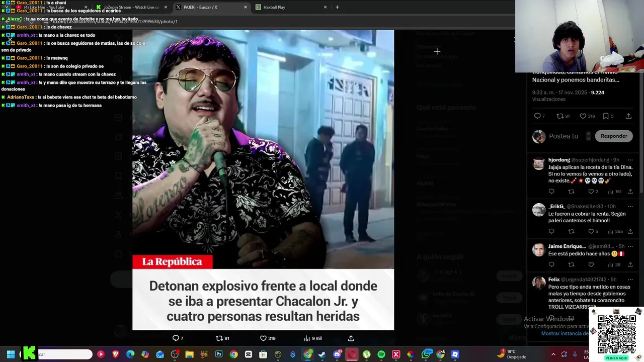The image size is (644, 362).
Task: Reply to photo via bottom comment icon
Action: [x=178, y=338]
